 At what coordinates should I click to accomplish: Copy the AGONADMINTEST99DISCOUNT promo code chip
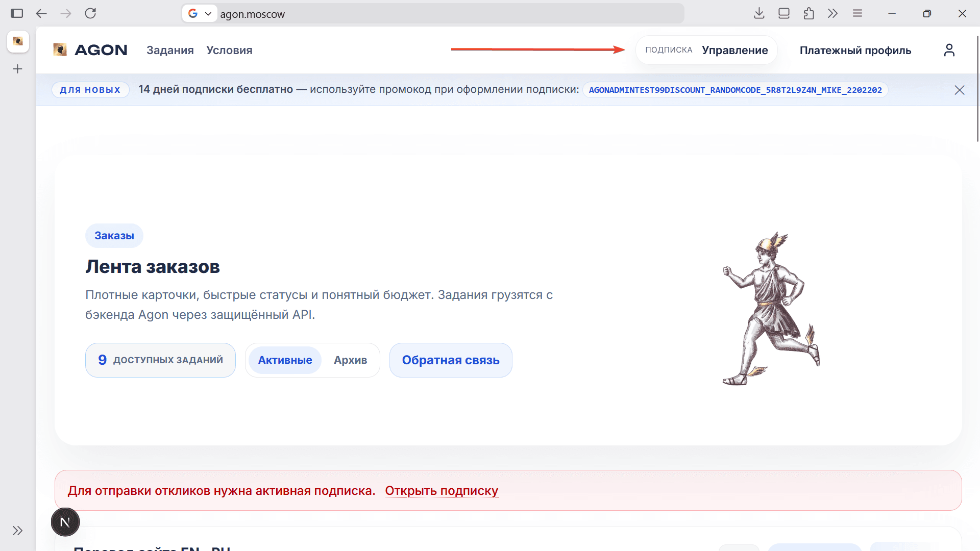click(x=736, y=90)
